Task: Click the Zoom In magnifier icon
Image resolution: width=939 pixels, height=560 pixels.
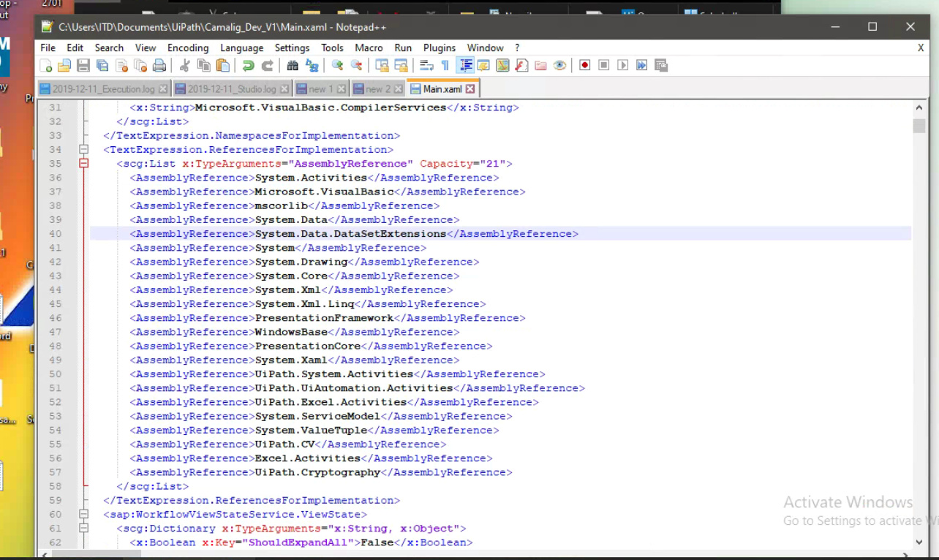Action: pos(336,65)
